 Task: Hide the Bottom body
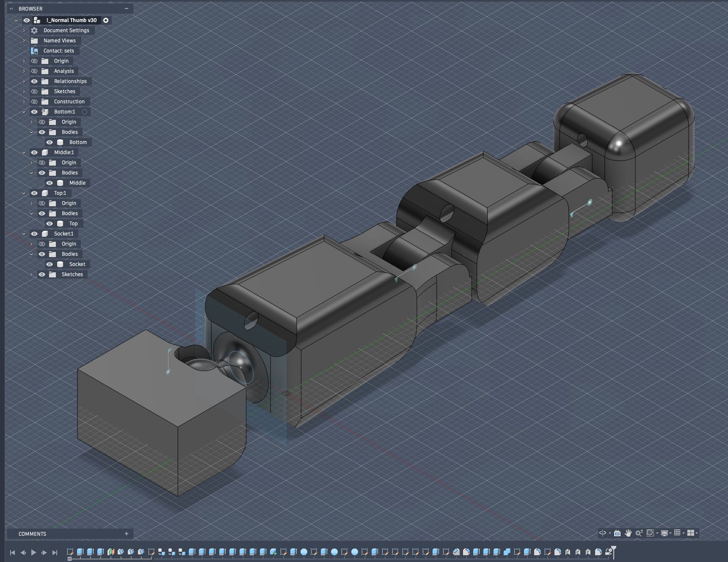pos(50,142)
